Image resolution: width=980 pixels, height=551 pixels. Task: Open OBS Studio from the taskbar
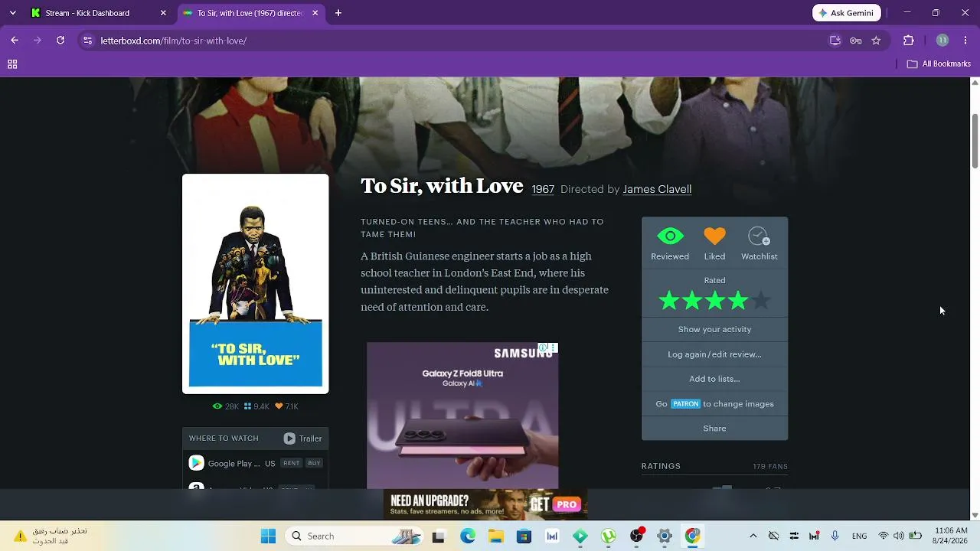[x=636, y=536]
